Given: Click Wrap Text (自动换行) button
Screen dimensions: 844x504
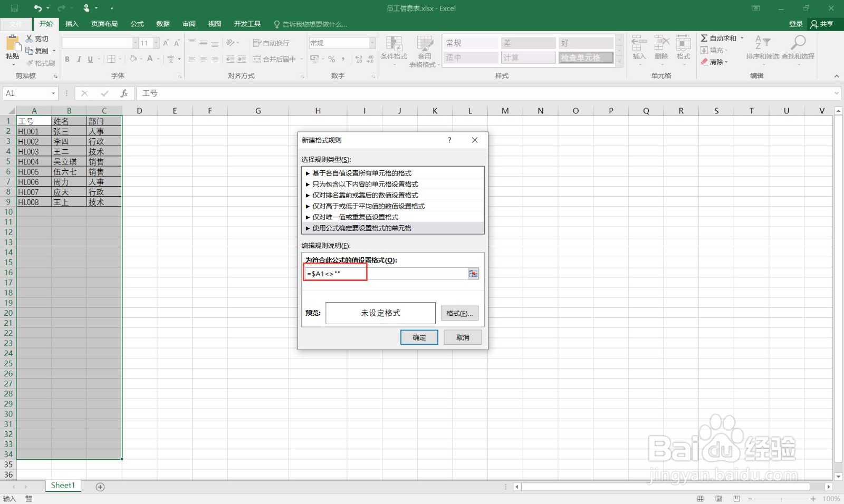Looking at the screenshot, I should point(271,43).
